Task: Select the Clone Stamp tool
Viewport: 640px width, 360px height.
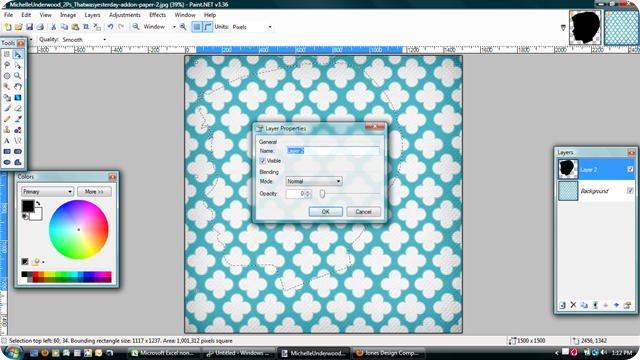Action: (7, 130)
